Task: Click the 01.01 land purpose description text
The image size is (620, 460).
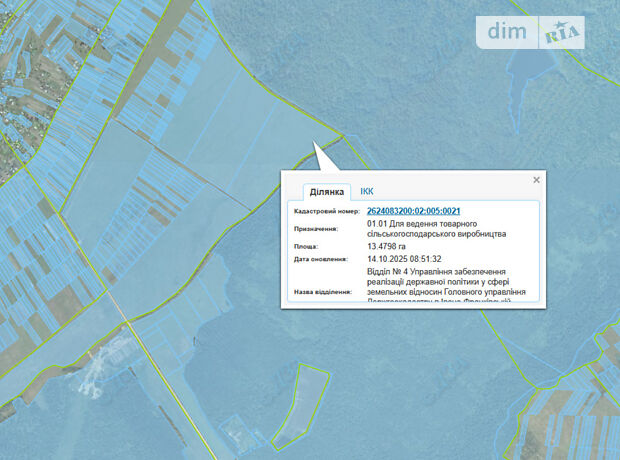Action: [436, 228]
